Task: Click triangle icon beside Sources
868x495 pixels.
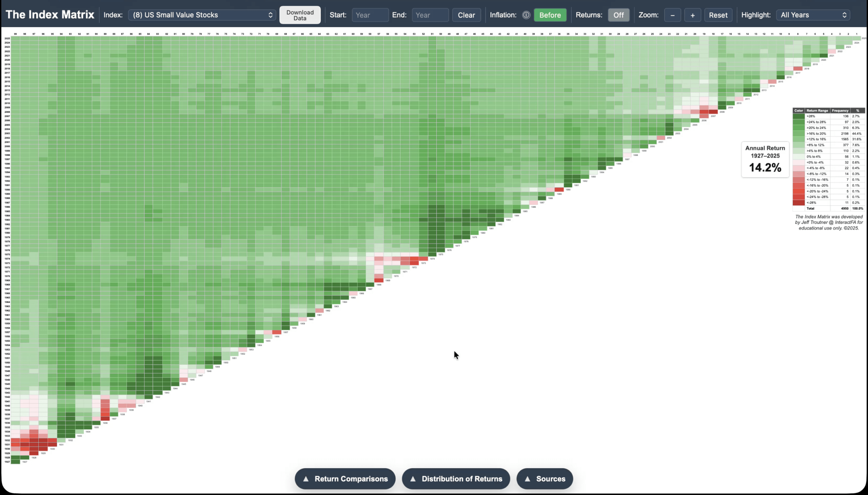Action: [528, 479]
